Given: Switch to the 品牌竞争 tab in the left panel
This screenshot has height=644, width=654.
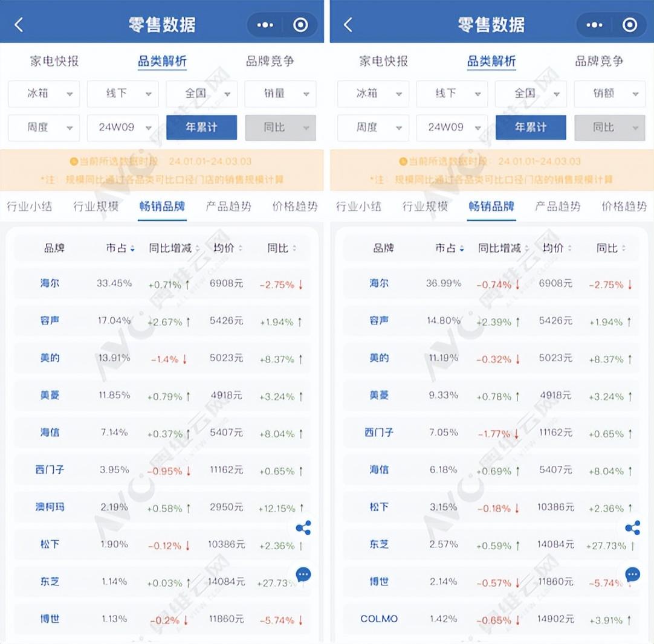Looking at the screenshot, I should [270, 61].
